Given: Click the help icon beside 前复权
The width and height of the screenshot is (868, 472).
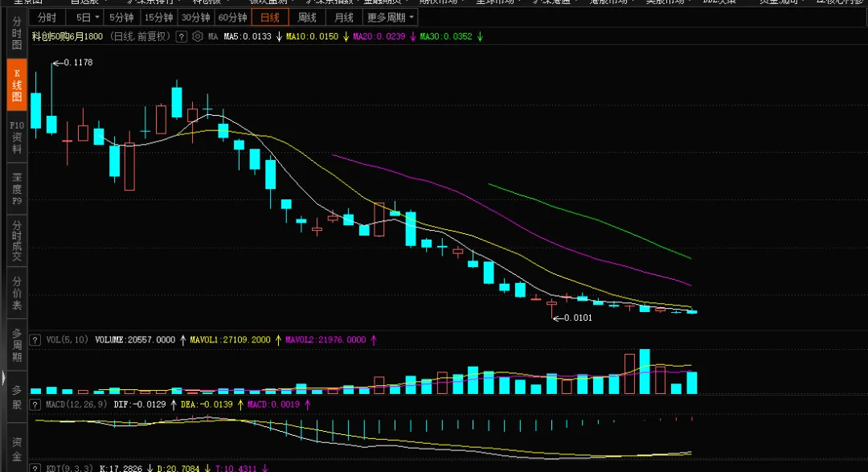Looking at the screenshot, I should point(181,36).
